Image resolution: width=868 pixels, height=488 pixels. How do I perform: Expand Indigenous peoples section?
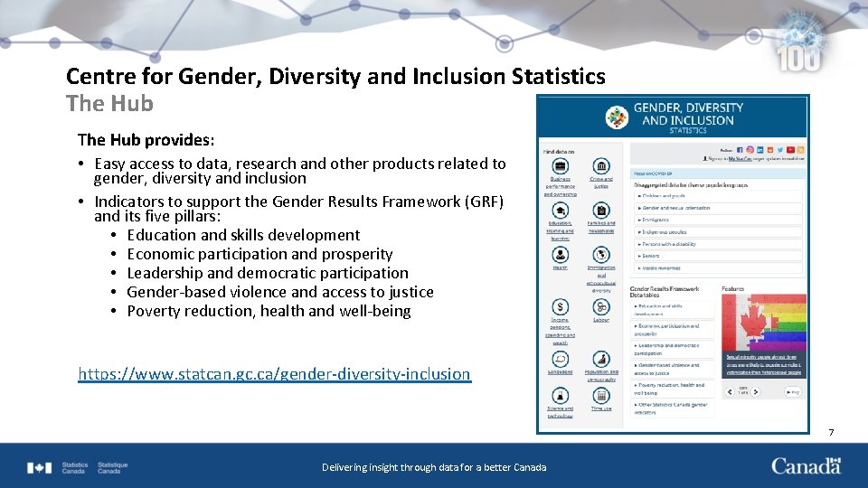click(717, 232)
